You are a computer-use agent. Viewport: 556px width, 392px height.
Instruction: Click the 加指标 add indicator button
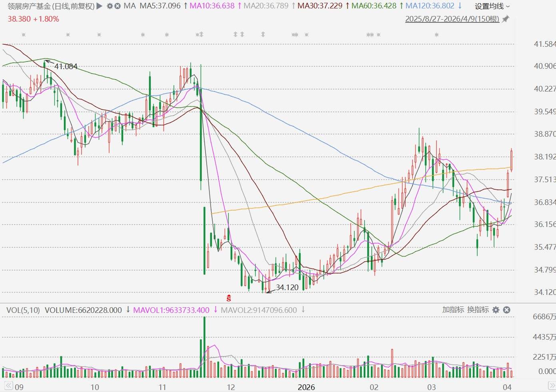453,310
